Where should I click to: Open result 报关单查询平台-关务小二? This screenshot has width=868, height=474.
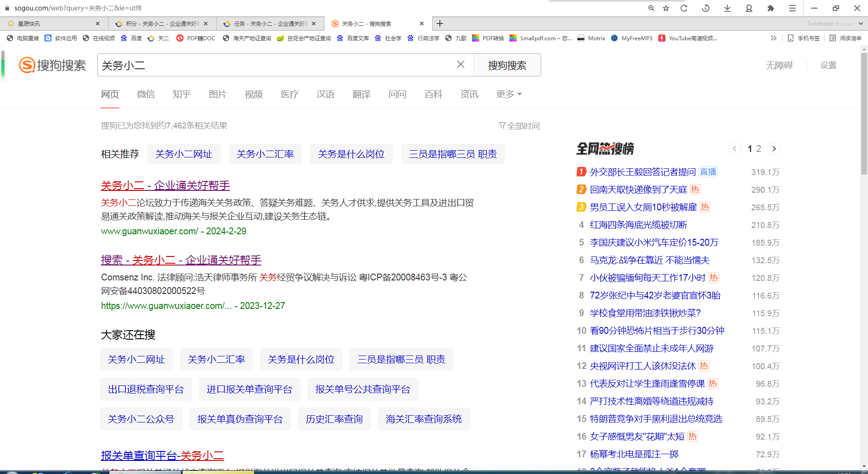pos(162,455)
